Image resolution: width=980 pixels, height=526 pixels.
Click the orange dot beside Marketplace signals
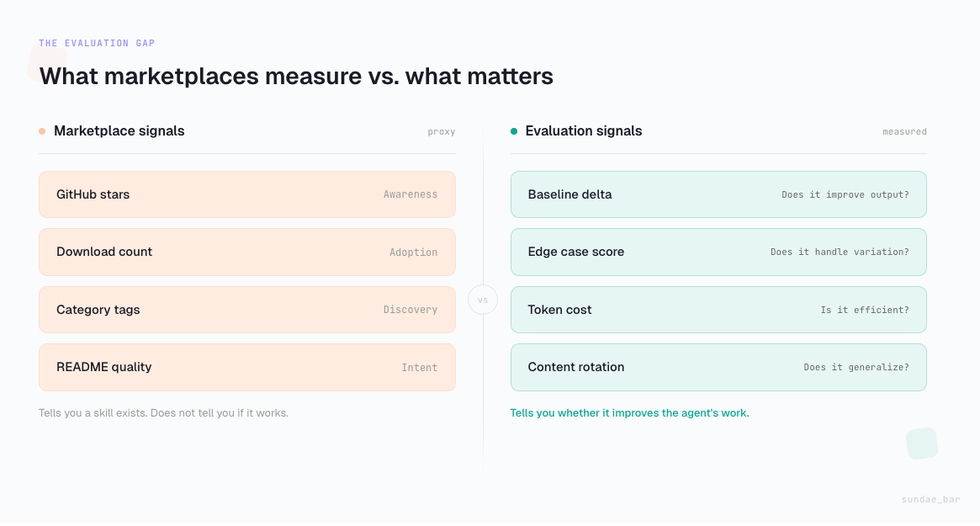[42, 131]
